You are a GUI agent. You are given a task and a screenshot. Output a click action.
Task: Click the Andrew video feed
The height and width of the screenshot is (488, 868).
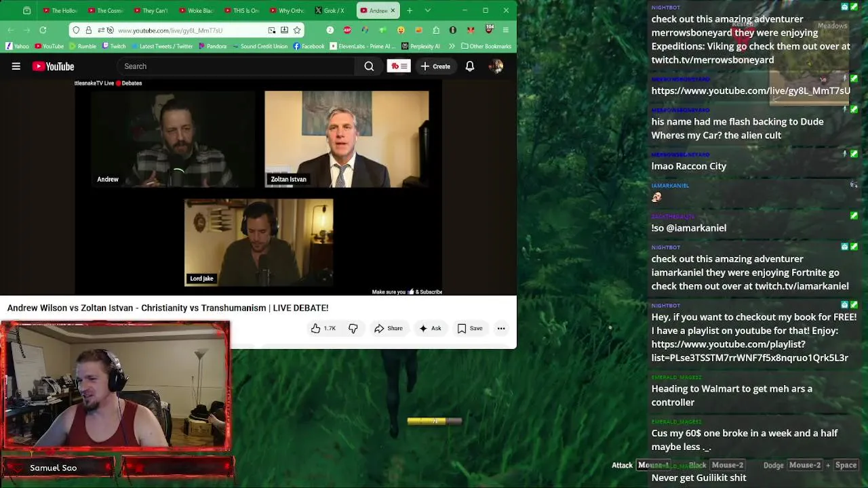point(174,139)
